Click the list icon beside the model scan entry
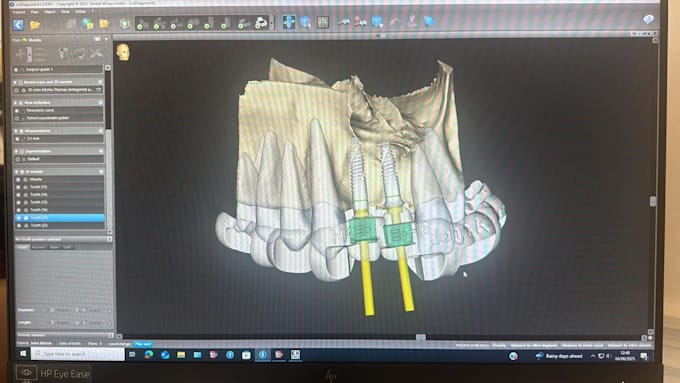 (x=99, y=90)
